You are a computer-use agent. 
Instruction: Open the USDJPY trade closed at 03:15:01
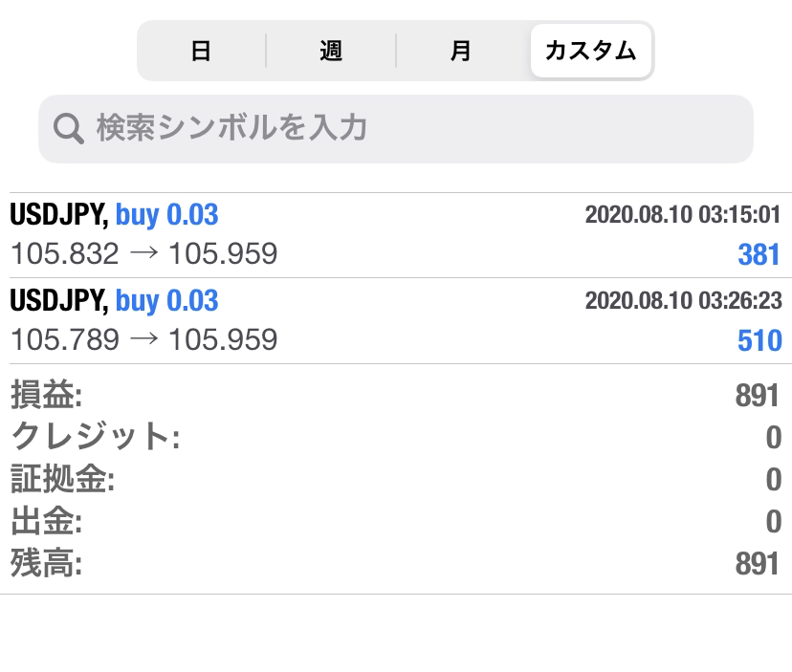pos(396,235)
